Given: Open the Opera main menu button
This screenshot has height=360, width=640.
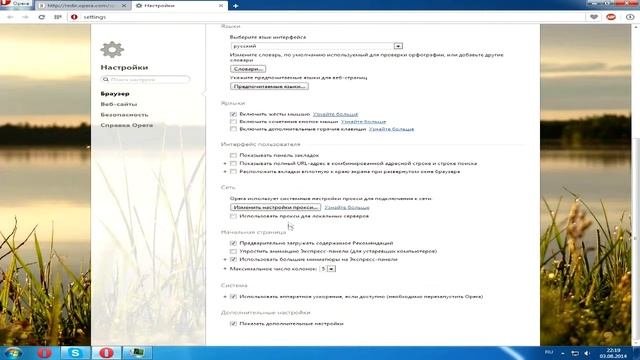Looking at the screenshot, I should tap(16, 4).
